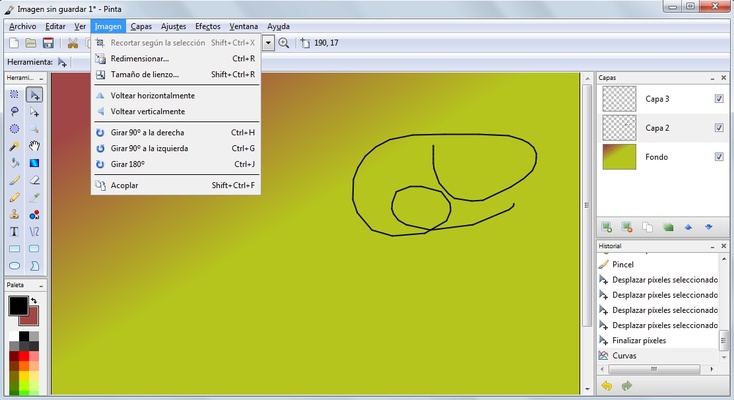The image size is (734, 400).
Task: Choose Redimensionar... from Imagen menu
Action: pos(176,59)
